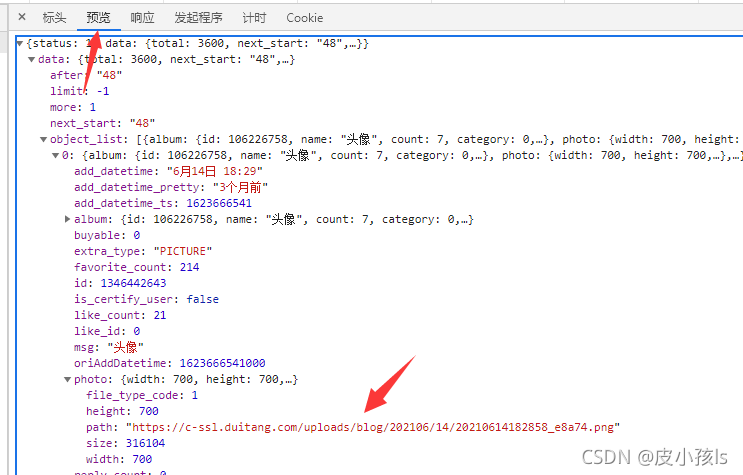Select favorite_count: 214 row
The height and width of the screenshot is (475, 743).
136,267
